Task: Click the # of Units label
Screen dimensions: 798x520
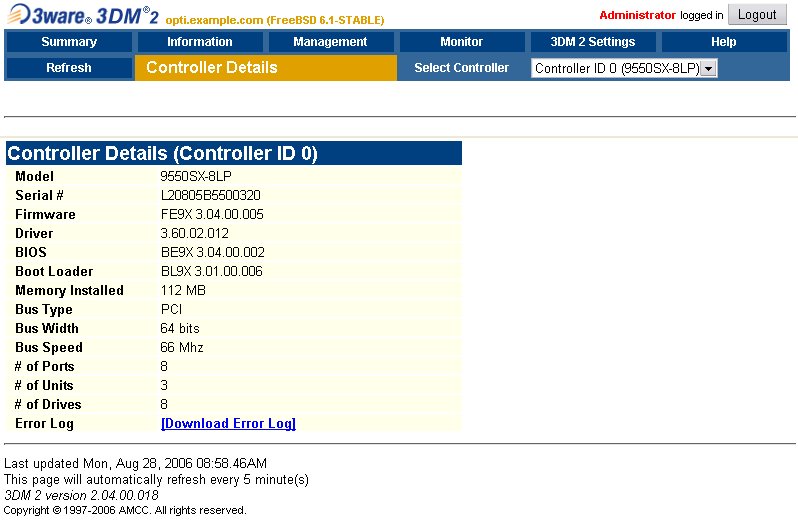Action: [x=44, y=385]
